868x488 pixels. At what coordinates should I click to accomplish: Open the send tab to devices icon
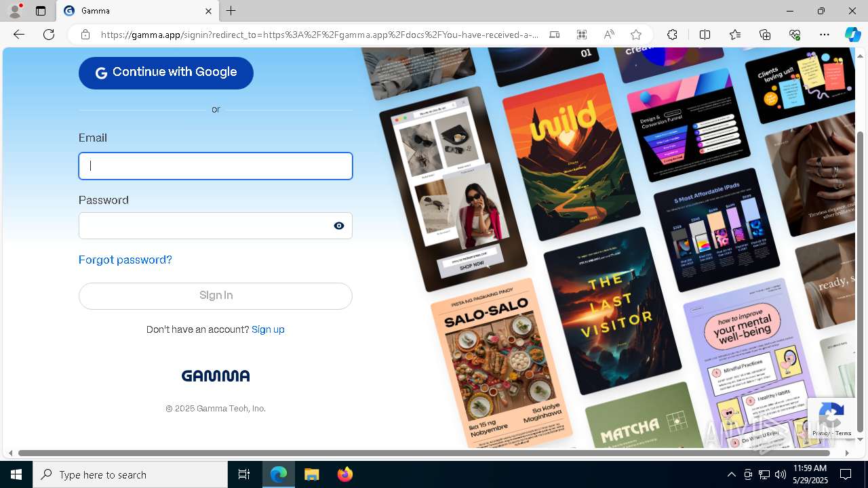click(x=554, y=35)
